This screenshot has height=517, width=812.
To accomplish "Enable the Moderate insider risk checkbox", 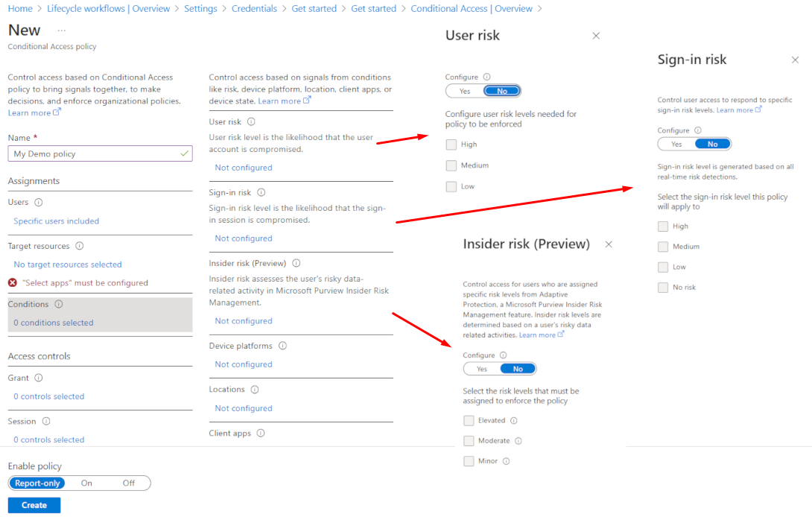I will [469, 441].
